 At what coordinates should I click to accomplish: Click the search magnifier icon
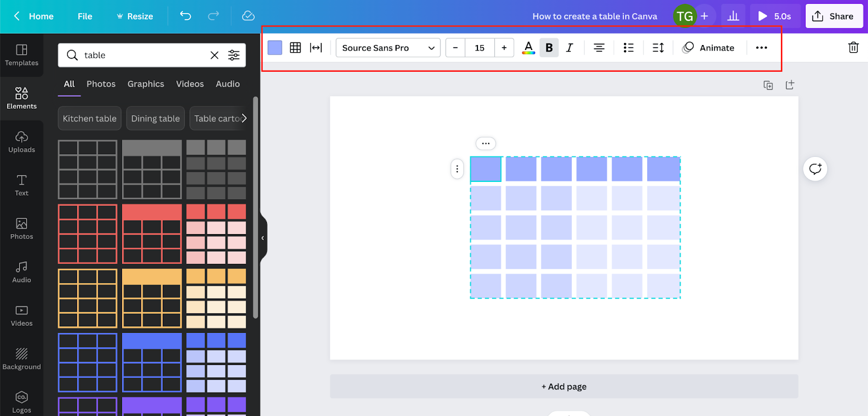tap(72, 55)
